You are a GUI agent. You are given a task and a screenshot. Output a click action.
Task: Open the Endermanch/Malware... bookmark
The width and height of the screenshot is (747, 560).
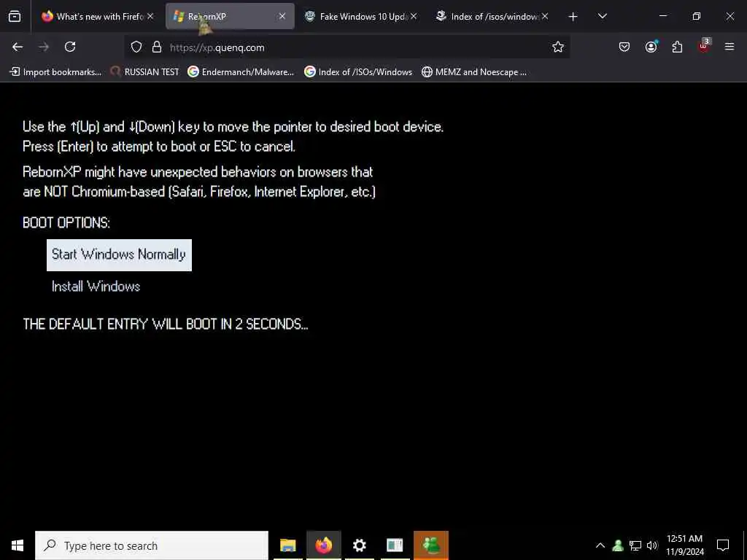[x=241, y=72]
